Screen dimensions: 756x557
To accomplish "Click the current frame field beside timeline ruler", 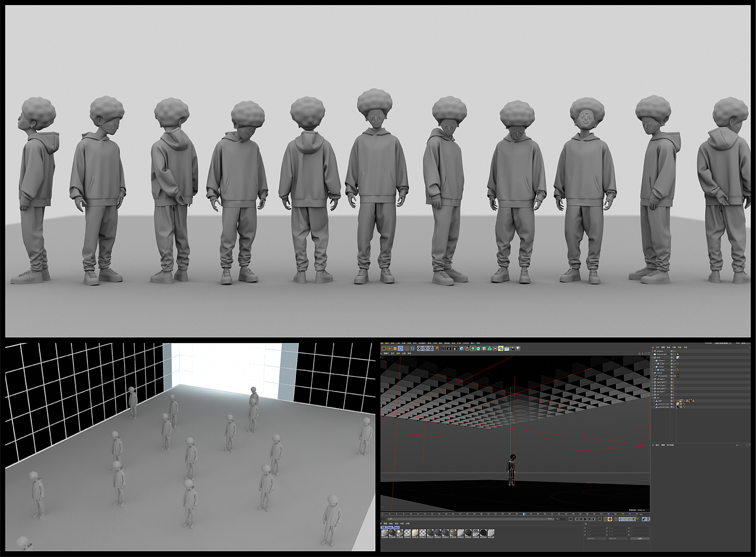I will (643, 514).
